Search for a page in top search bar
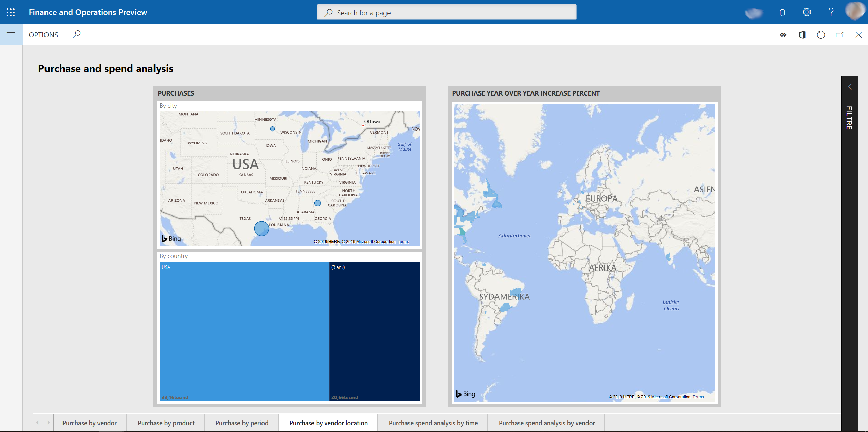 tap(447, 12)
